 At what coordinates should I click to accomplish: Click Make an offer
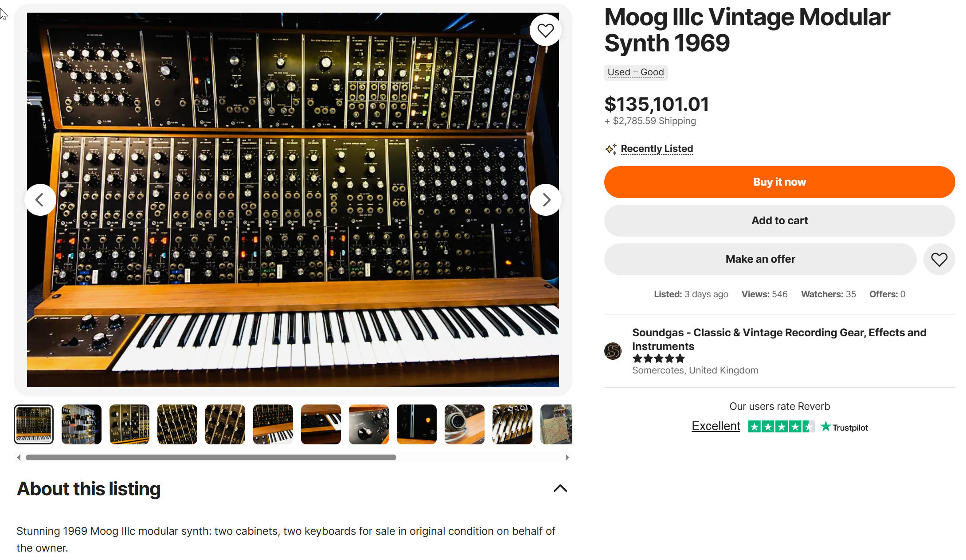tap(760, 259)
